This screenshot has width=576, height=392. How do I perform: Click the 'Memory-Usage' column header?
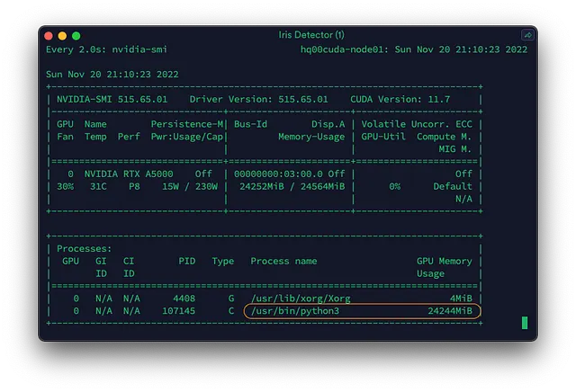pos(311,137)
